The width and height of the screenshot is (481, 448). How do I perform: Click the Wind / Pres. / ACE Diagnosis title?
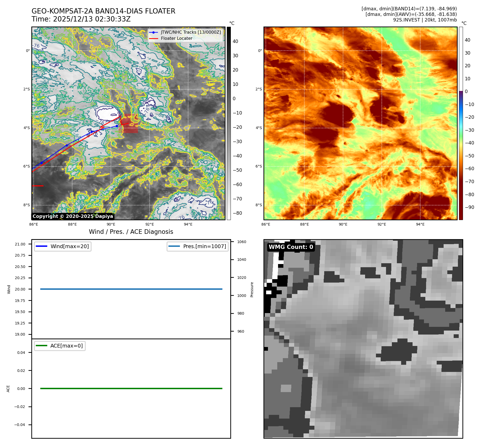(x=131, y=232)
